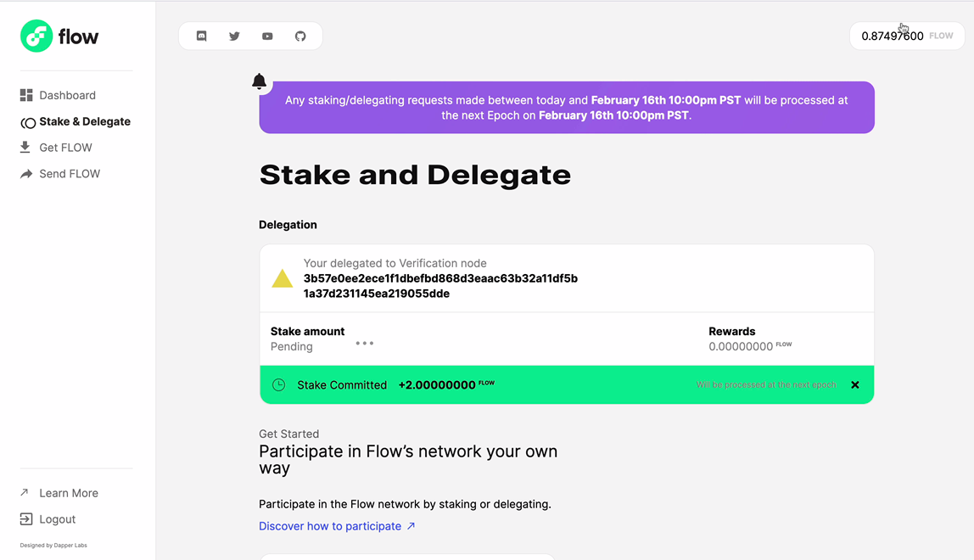
Task: Click the Delegation section label
Action: (x=288, y=224)
